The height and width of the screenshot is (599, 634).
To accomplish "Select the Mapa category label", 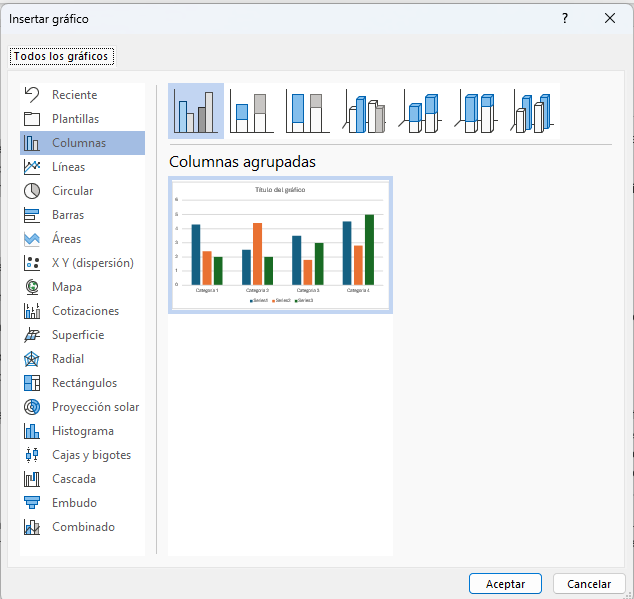I will 67,287.
